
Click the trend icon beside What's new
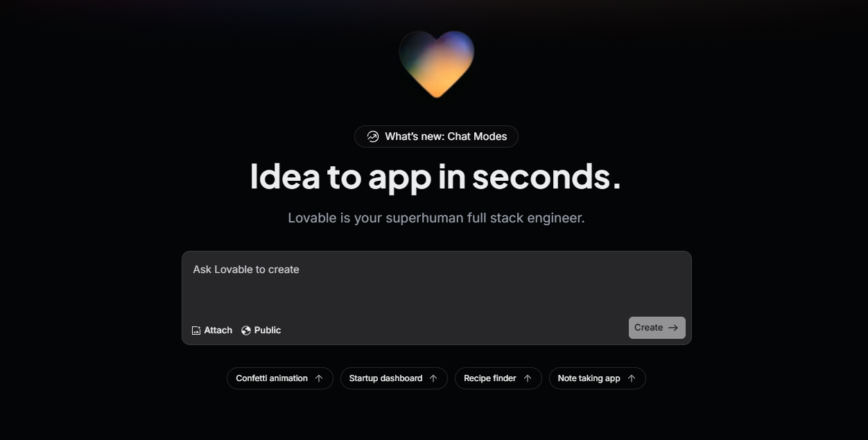point(372,137)
